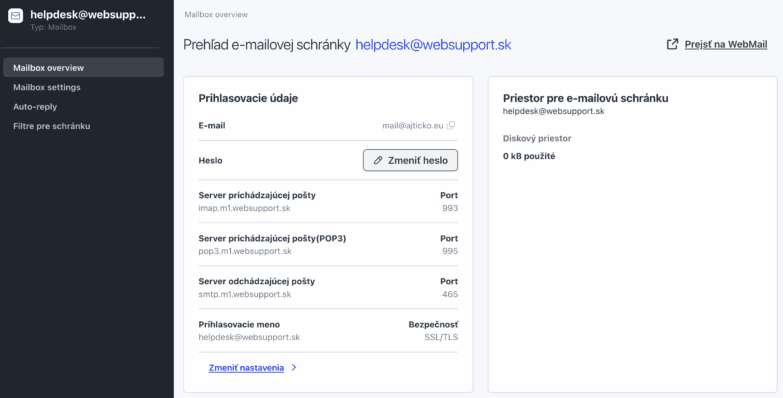
Task: Click the Zmeniť heslo button
Action: pos(410,160)
